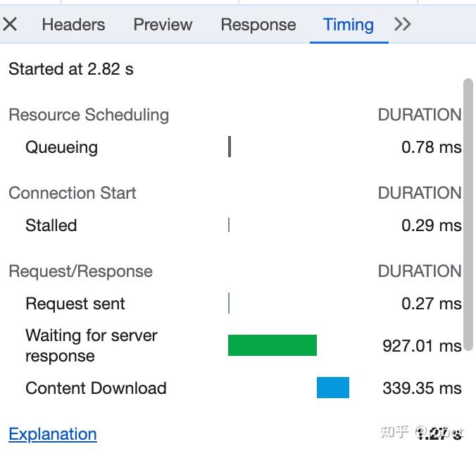Click the blue Content Download bar
The image size is (476, 451).
pos(333,388)
